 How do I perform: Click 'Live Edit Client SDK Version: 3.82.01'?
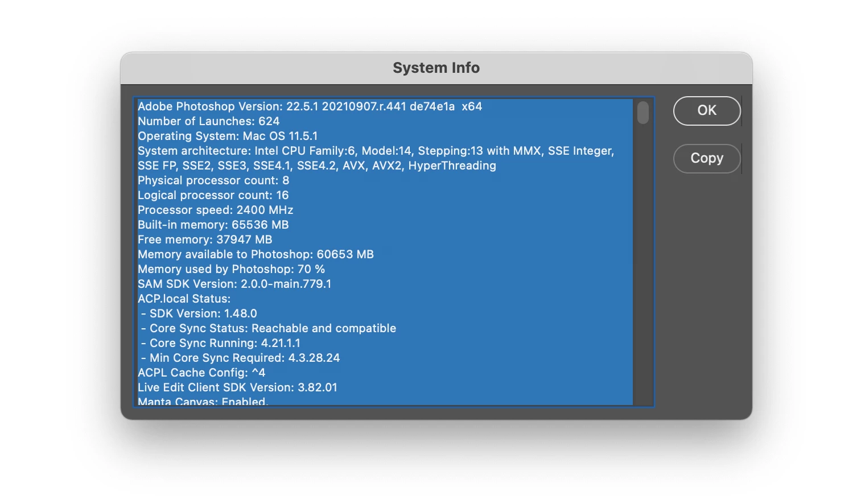[237, 387]
